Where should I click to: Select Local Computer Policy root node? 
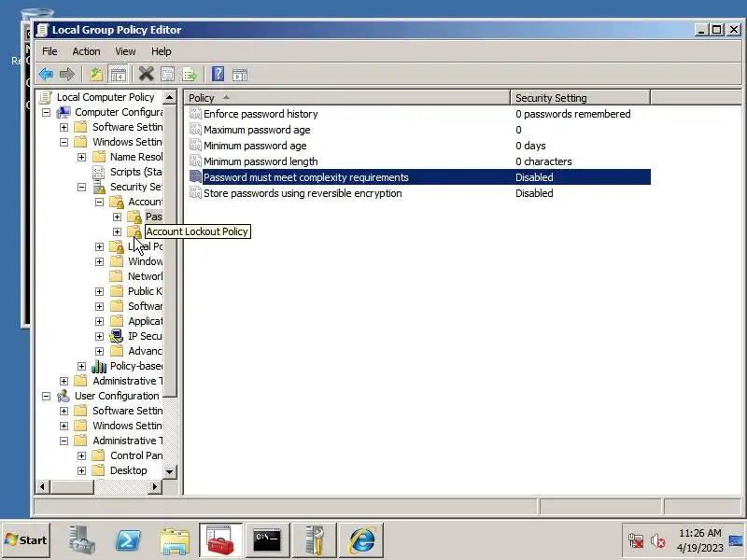click(106, 97)
